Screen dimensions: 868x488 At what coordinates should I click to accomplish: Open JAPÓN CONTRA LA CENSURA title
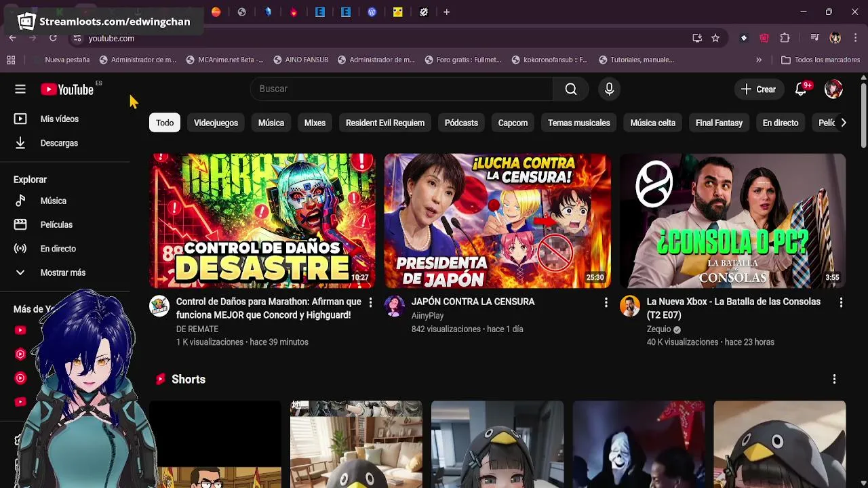473,302
